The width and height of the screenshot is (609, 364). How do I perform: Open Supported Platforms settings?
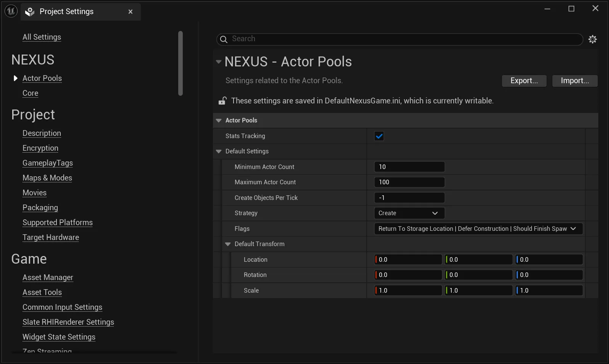(58, 222)
